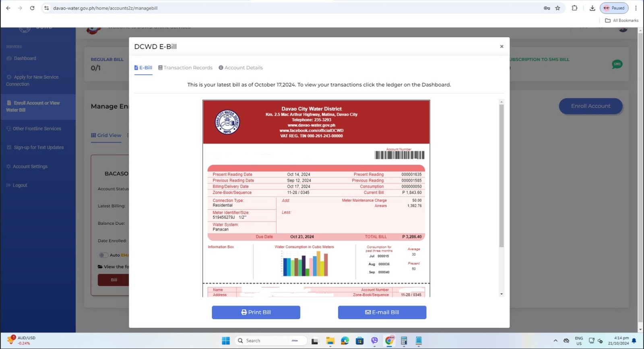Click the Total Bill amount P 3,286.40
The width and height of the screenshot is (644, 349).
coord(412,237)
